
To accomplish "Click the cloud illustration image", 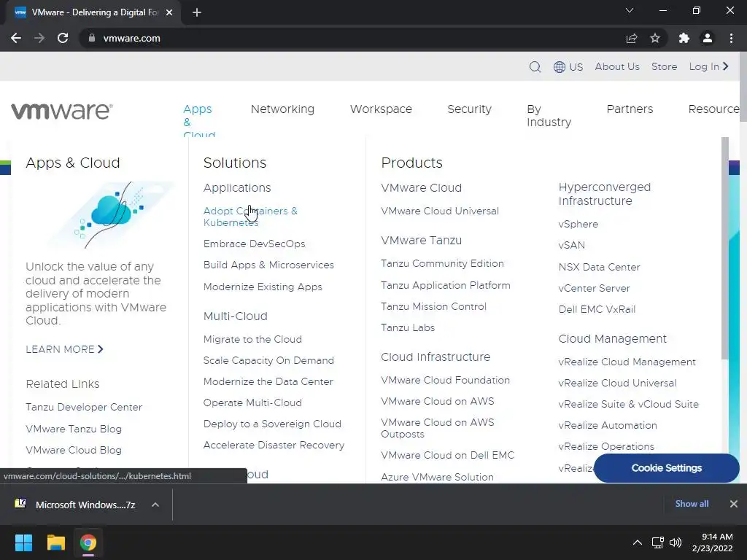I will click(111, 215).
